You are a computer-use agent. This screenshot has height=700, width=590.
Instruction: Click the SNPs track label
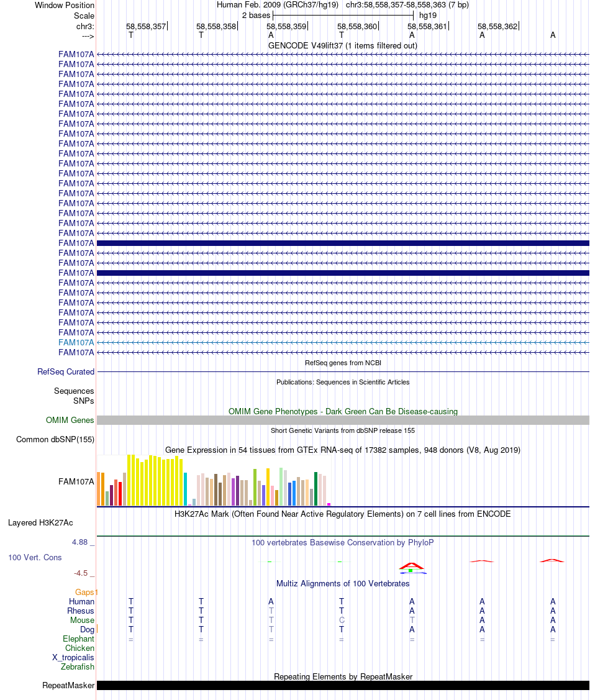click(x=83, y=401)
